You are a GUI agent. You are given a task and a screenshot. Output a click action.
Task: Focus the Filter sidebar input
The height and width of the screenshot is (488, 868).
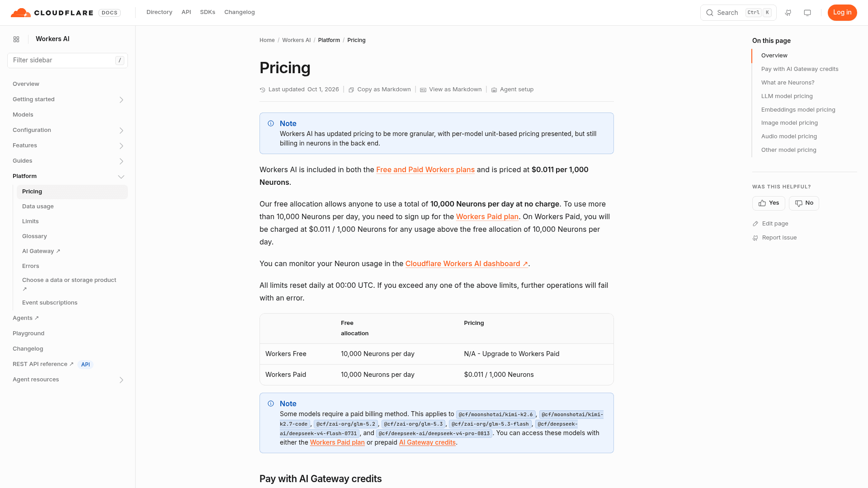click(x=67, y=61)
